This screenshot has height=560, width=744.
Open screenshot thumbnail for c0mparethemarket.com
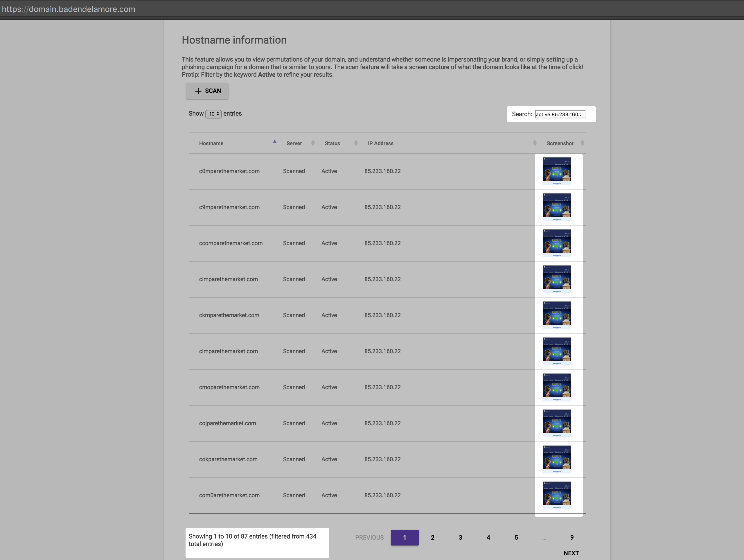coord(557,171)
